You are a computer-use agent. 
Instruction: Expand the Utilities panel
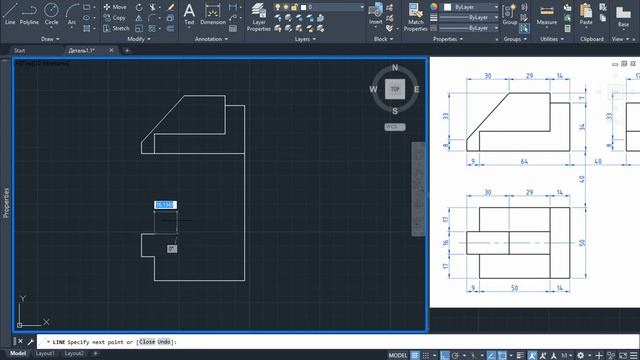click(x=552, y=39)
